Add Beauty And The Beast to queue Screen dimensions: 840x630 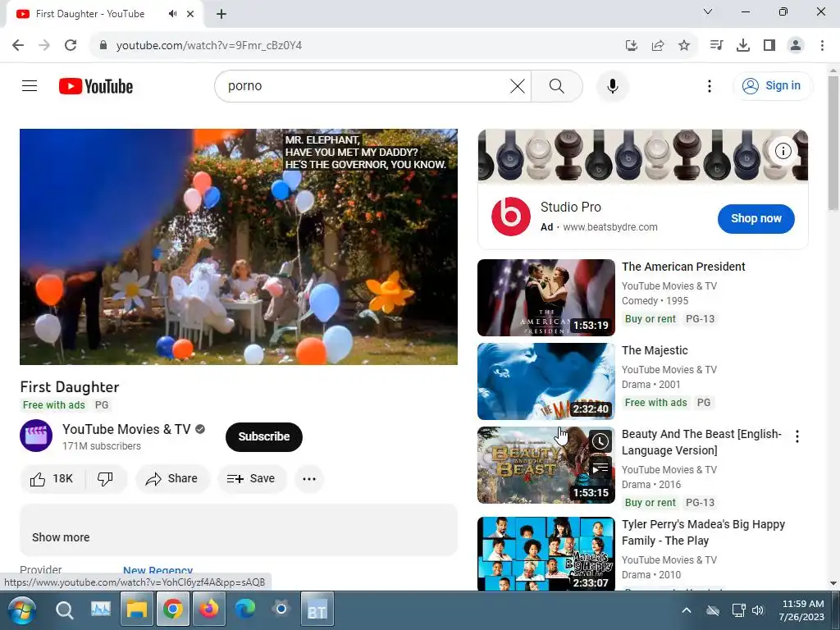(600, 468)
